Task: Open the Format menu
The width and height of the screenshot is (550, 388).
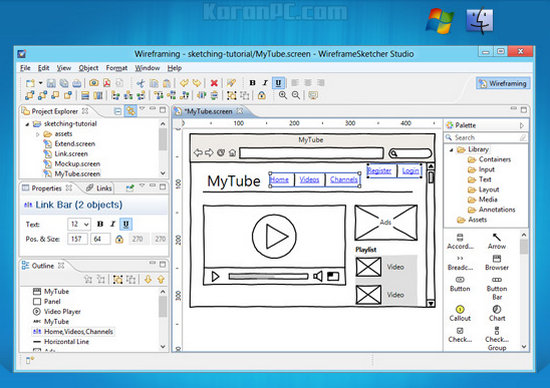Action: point(116,68)
